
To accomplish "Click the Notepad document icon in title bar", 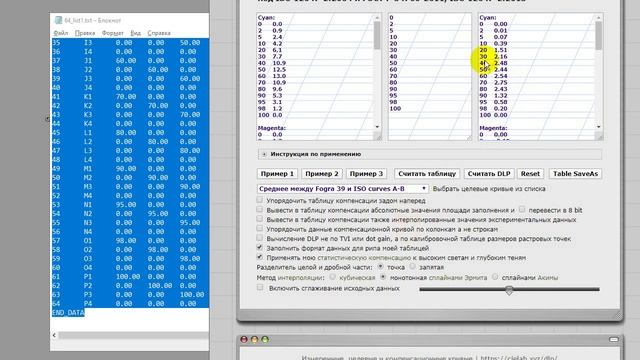I will tap(58, 20).
